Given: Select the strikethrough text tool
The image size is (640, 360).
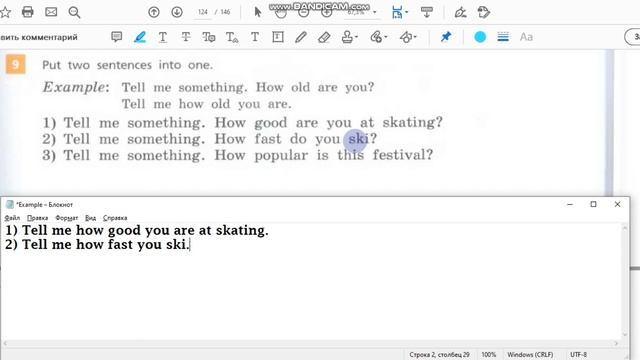Looking at the screenshot, I should point(186,37).
